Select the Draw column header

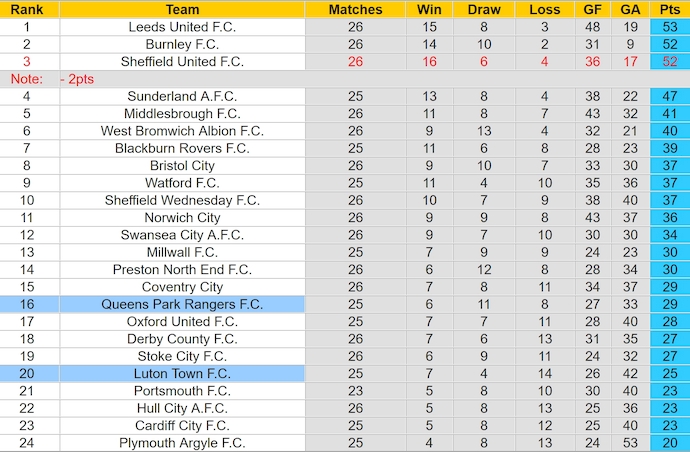[484, 10]
